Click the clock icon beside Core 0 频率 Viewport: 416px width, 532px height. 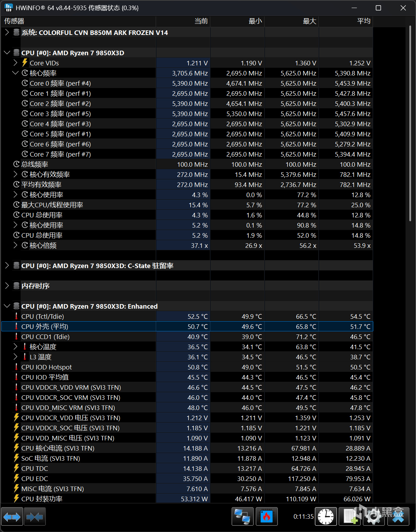click(x=25, y=83)
